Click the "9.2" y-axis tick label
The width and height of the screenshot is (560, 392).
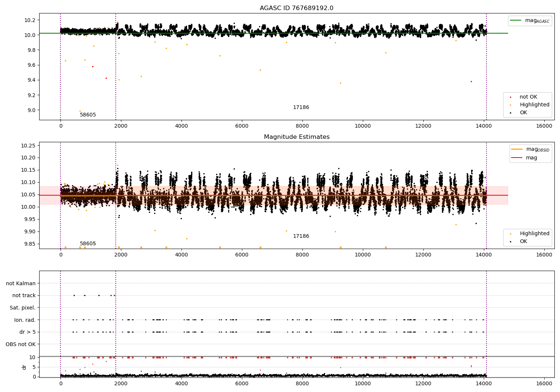click(31, 95)
